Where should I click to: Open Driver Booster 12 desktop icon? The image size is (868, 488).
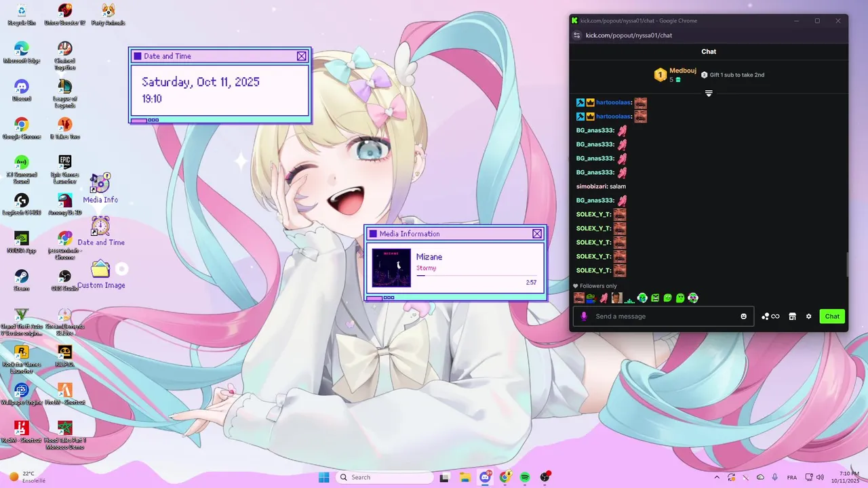65,14
